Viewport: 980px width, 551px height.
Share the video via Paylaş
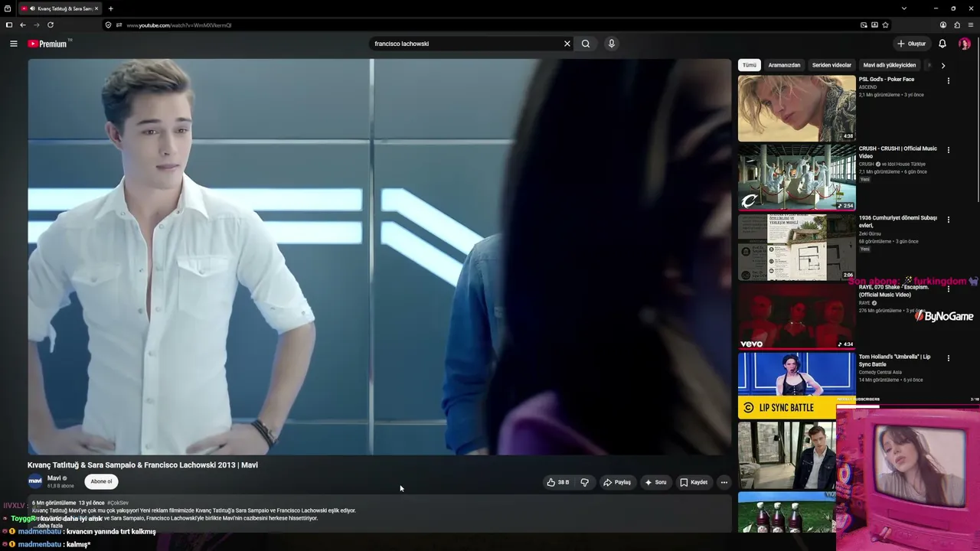click(617, 482)
